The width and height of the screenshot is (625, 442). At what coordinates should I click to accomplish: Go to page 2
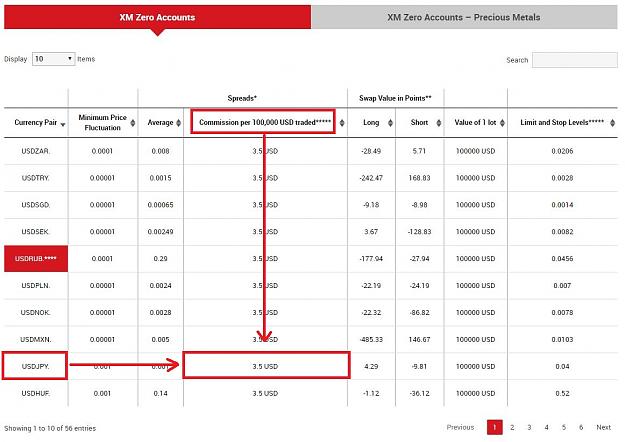(x=512, y=427)
